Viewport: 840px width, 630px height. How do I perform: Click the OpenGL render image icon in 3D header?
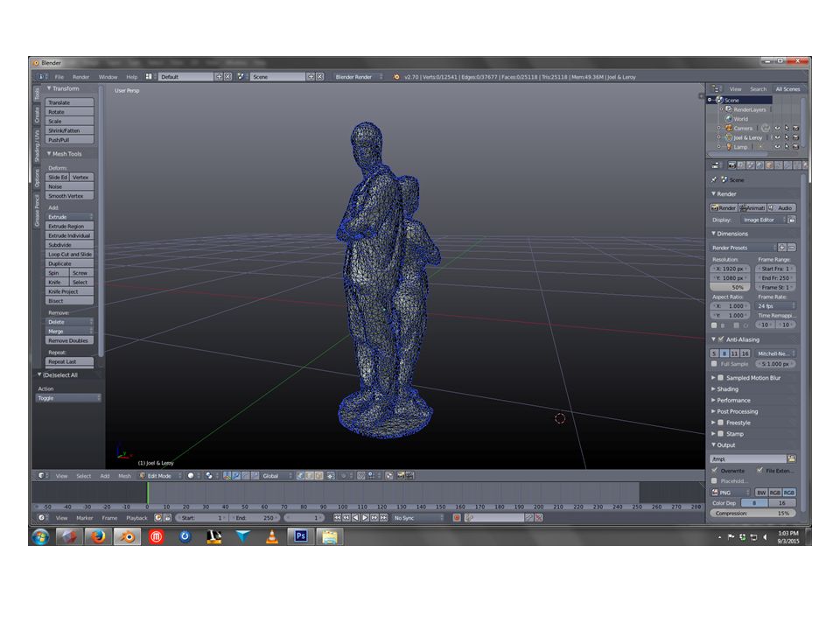tap(400, 476)
